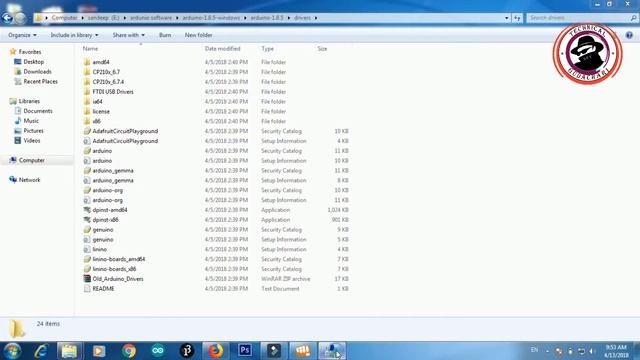
Task: Select the linino-boards_amd64 file name
Action: click(x=119, y=259)
